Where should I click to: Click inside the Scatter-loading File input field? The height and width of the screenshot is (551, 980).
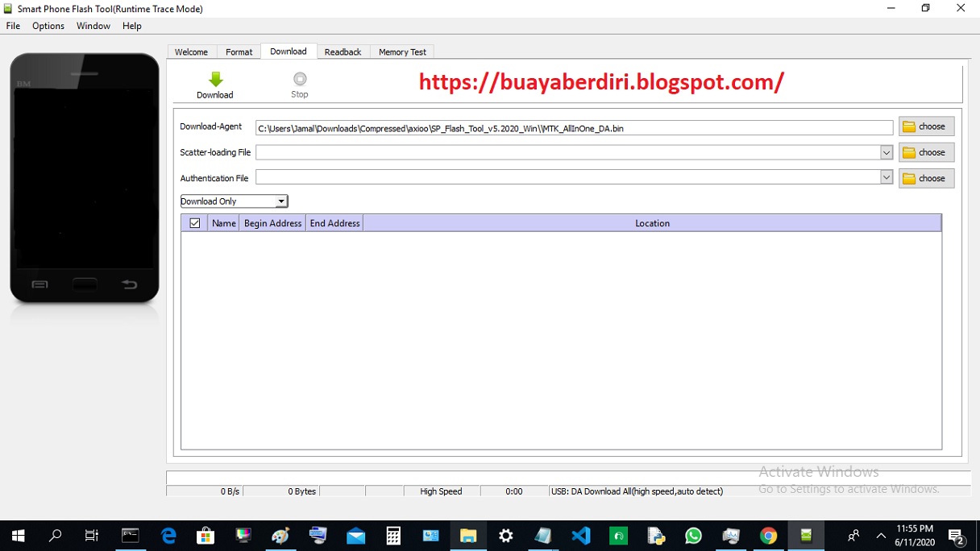click(564, 151)
